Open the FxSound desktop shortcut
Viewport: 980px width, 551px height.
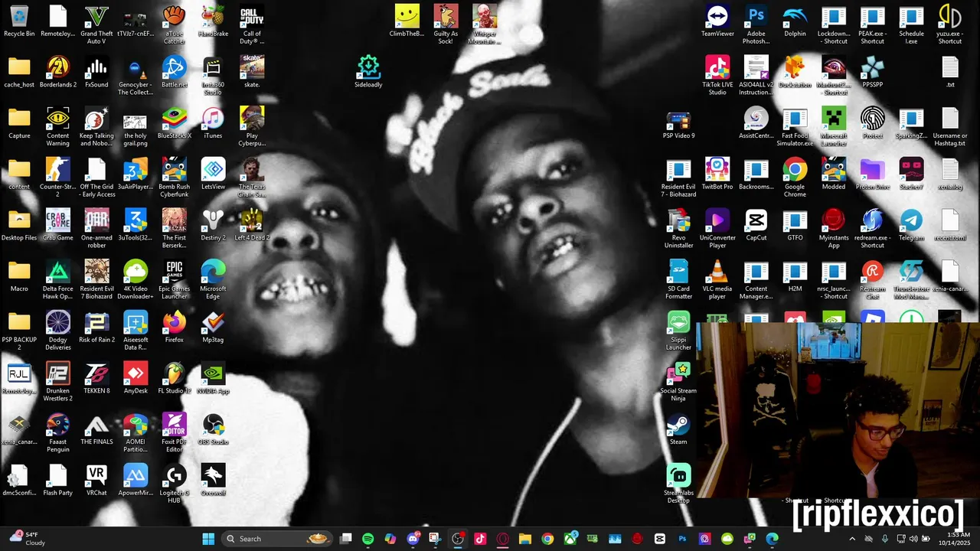96,72
